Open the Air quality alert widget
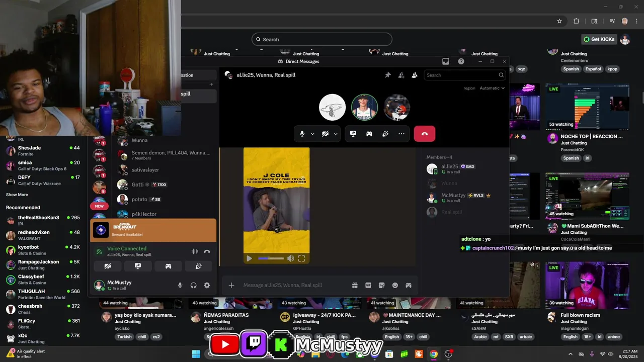Image resolution: width=644 pixels, height=362 pixels. coord(25,354)
